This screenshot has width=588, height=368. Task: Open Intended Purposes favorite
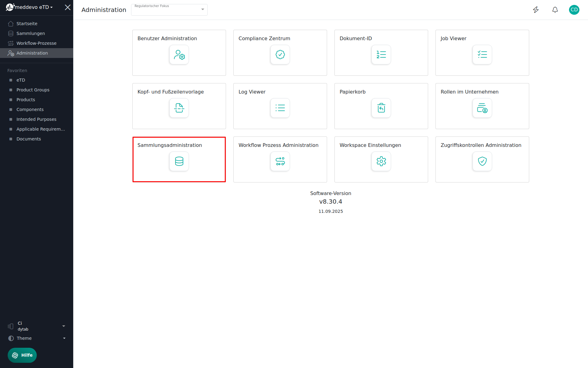[37, 119]
